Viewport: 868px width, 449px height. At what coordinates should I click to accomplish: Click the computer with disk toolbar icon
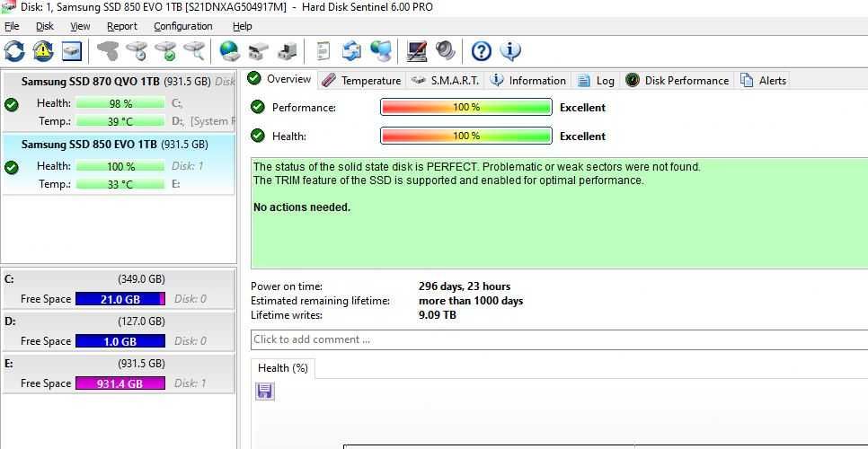pyautogui.click(x=287, y=51)
